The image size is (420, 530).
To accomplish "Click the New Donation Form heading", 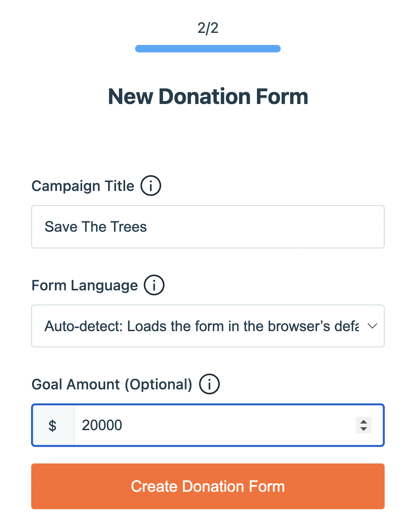I will point(208,97).
